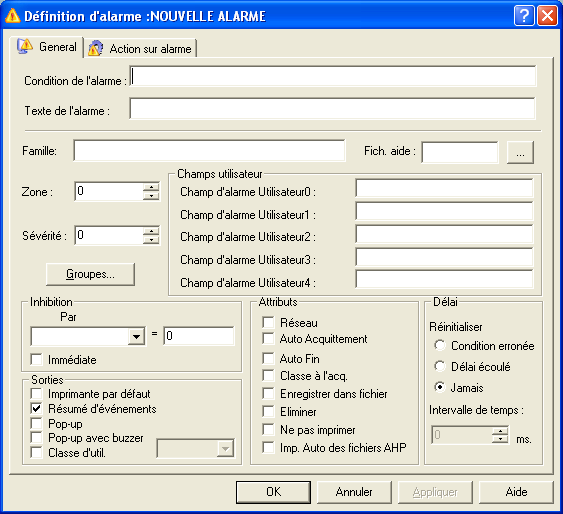The image size is (563, 514).
Task: Select the General tab
Action: tap(47, 47)
